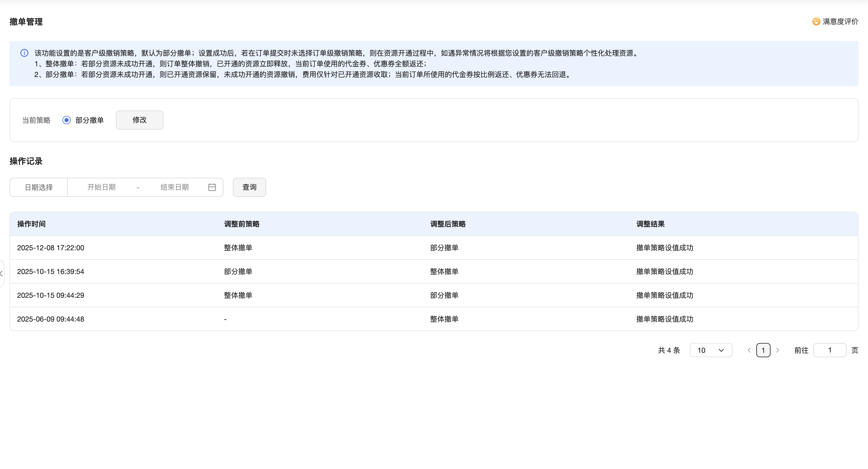Click the 修改 button
Screen dimensions: 868x469
(x=140, y=120)
